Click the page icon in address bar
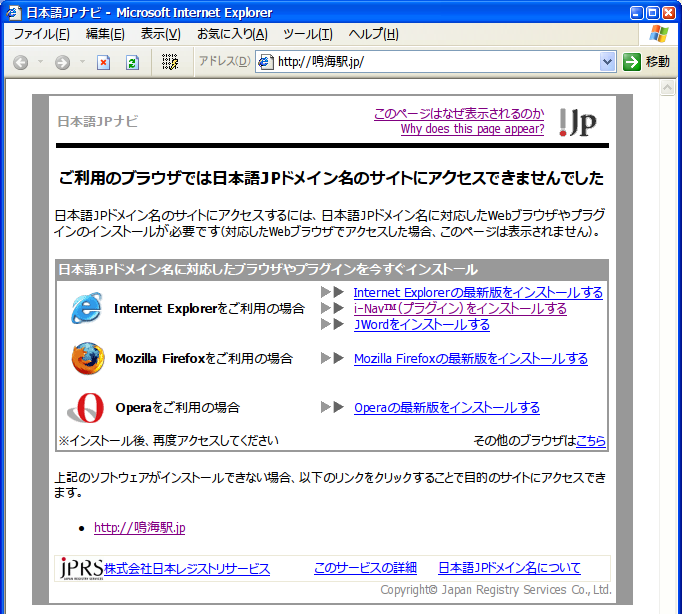 265,62
